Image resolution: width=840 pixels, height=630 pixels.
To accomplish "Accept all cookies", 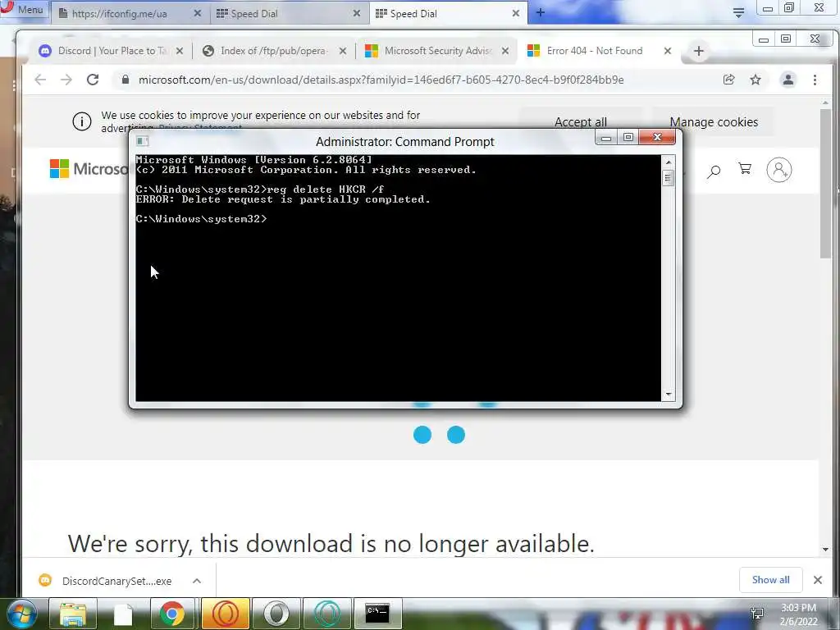I will tap(581, 122).
